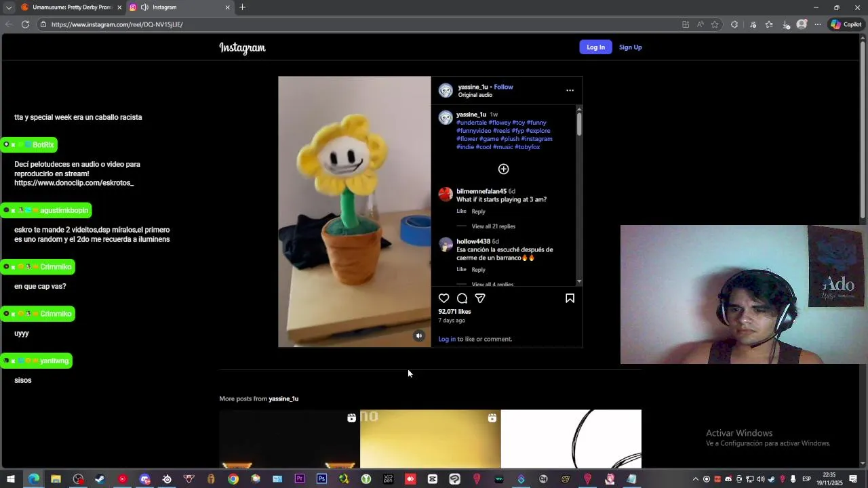This screenshot has height=488, width=868.
Task: Open white sketch post thumbnail in More posts
Action: [571, 439]
